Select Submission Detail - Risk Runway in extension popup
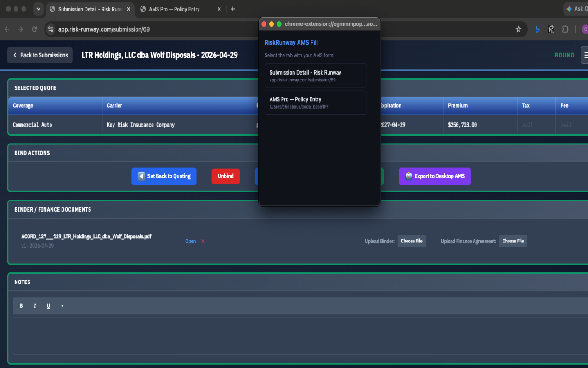The width and height of the screenshot is (588, 368). coord(316,75)
